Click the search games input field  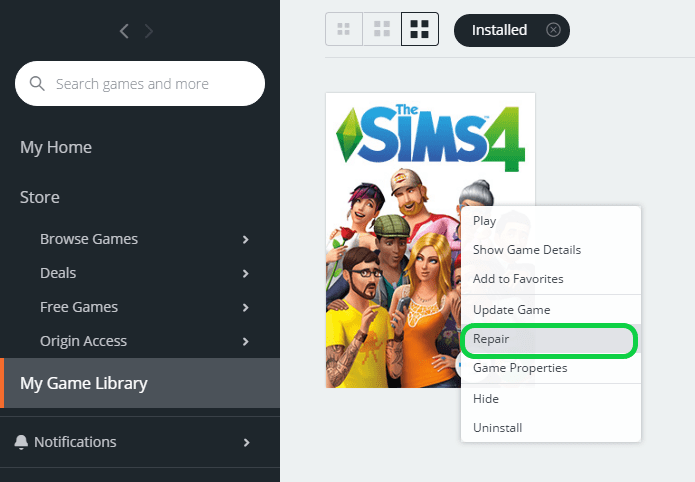pos(140,83)
